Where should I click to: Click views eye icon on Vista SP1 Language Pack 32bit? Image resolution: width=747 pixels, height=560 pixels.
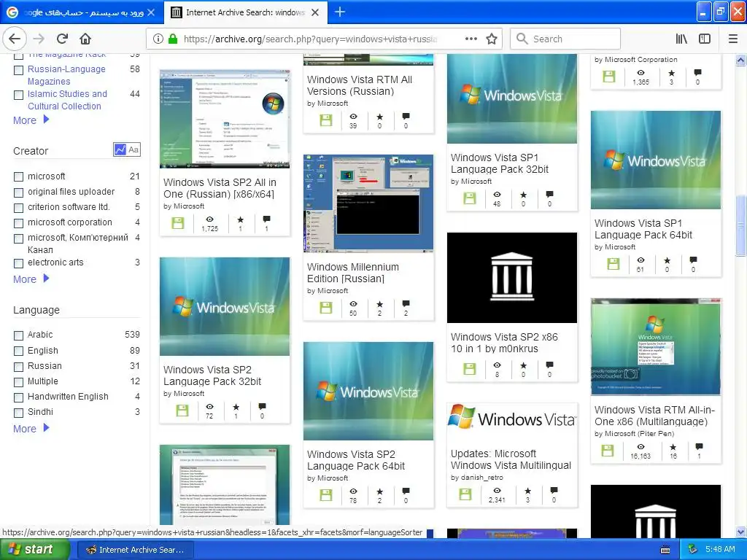497,194
